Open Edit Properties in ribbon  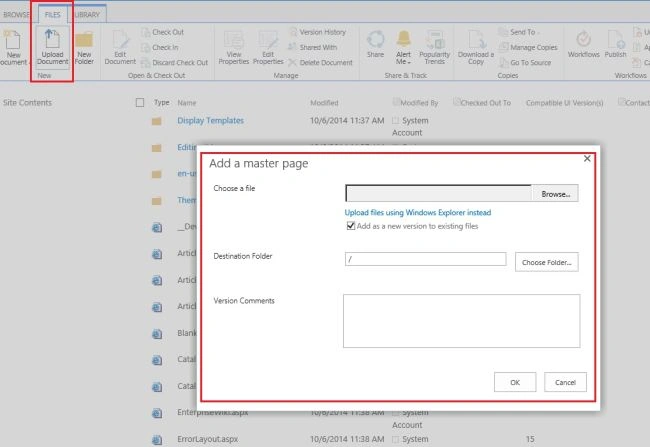pyautogui.click(x=268, y=47)
